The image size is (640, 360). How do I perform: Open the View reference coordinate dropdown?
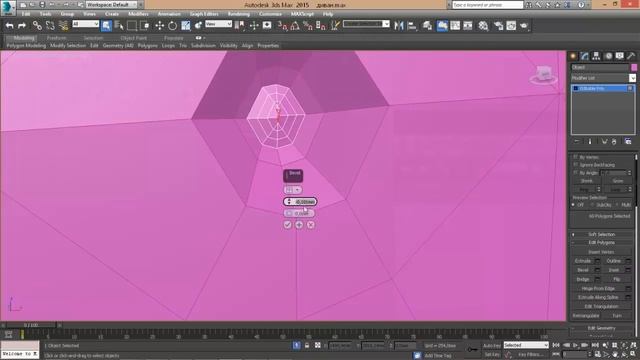(218, 24)
